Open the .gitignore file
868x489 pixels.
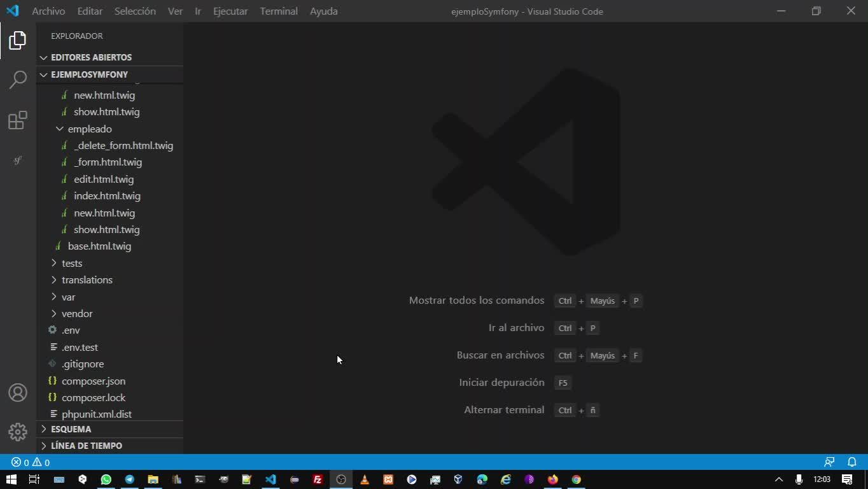point(83,364)
